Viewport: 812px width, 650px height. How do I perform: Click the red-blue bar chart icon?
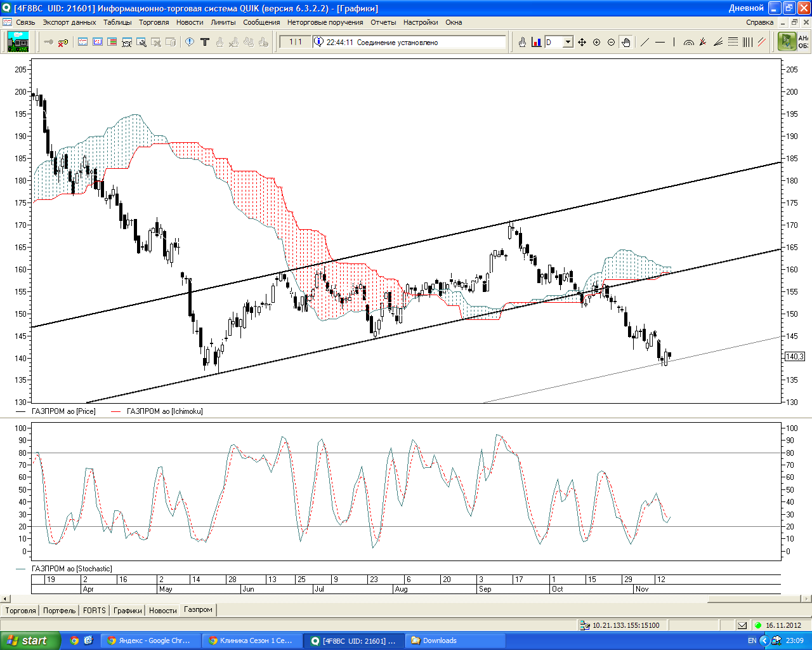pos(537,42)
